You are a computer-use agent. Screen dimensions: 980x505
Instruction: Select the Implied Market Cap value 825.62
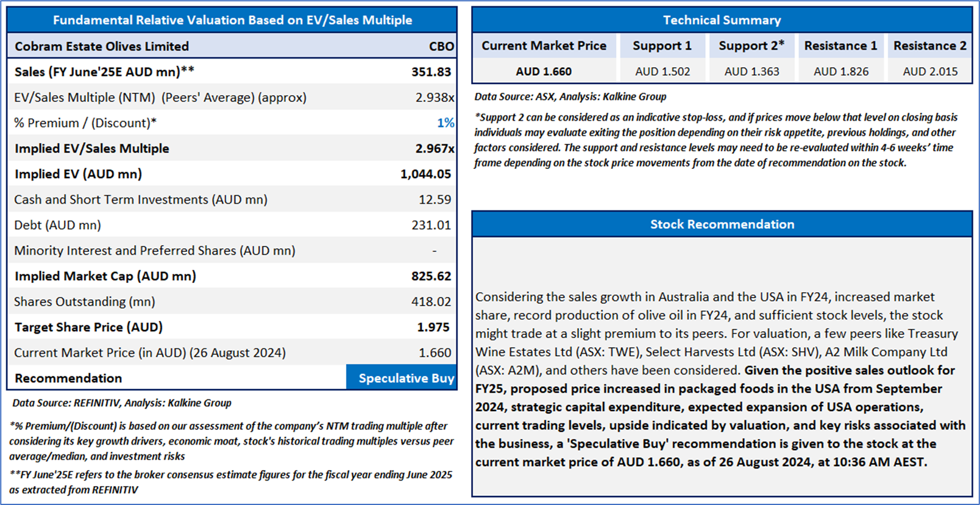coord(431,276)
